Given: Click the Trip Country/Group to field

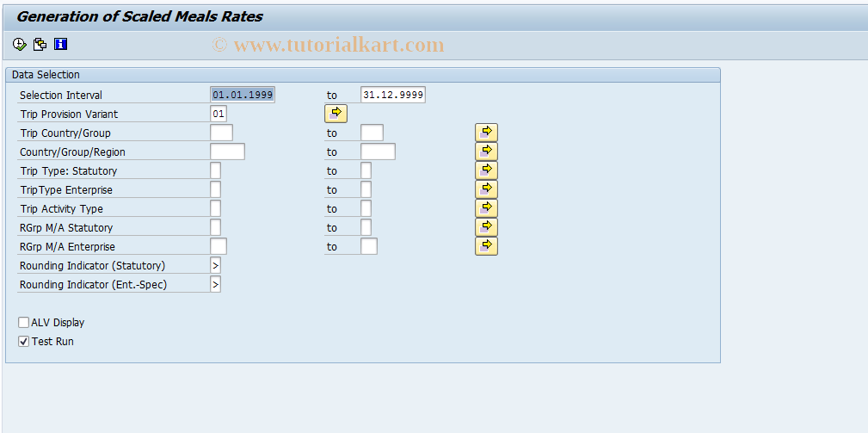Looking at the screenshot, I should coord(372,133).
